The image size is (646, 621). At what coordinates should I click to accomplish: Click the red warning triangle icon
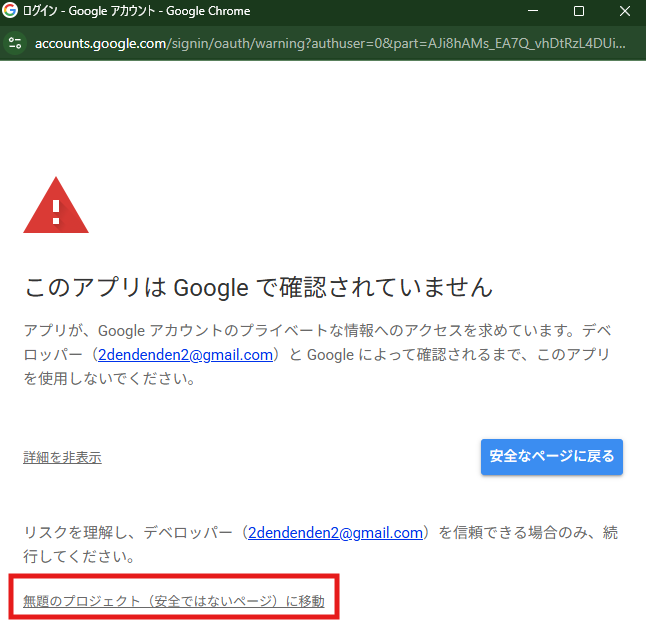point(56,205)
